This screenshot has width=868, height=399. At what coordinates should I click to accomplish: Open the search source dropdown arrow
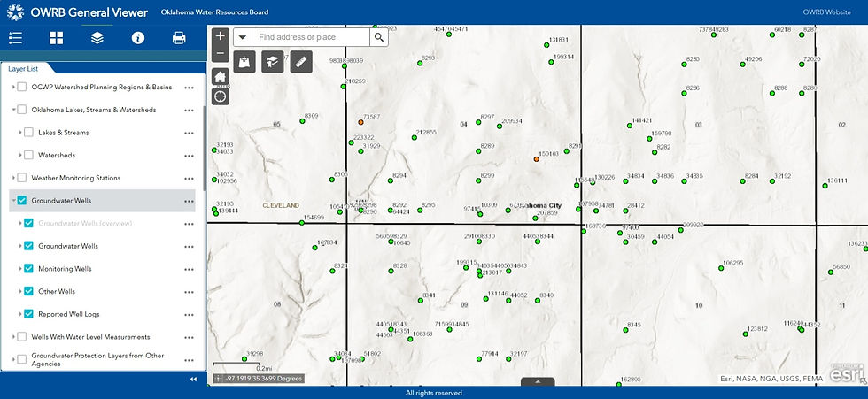tap(243, 37)
